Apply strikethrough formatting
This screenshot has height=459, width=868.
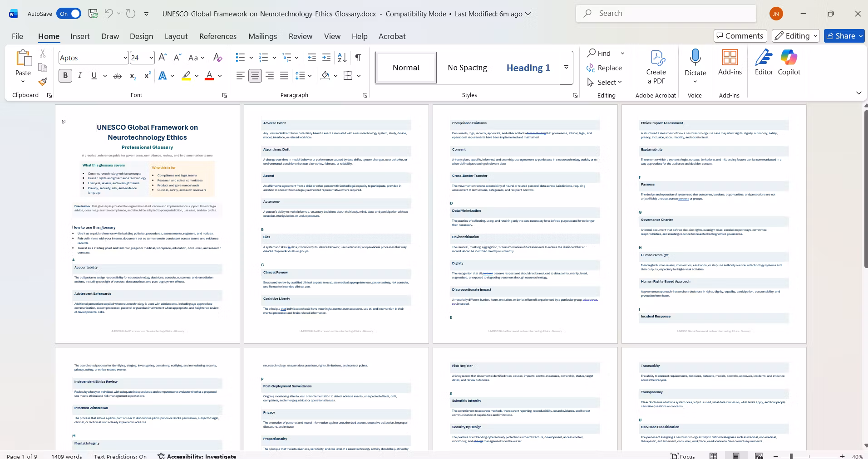tap(118, 76)
